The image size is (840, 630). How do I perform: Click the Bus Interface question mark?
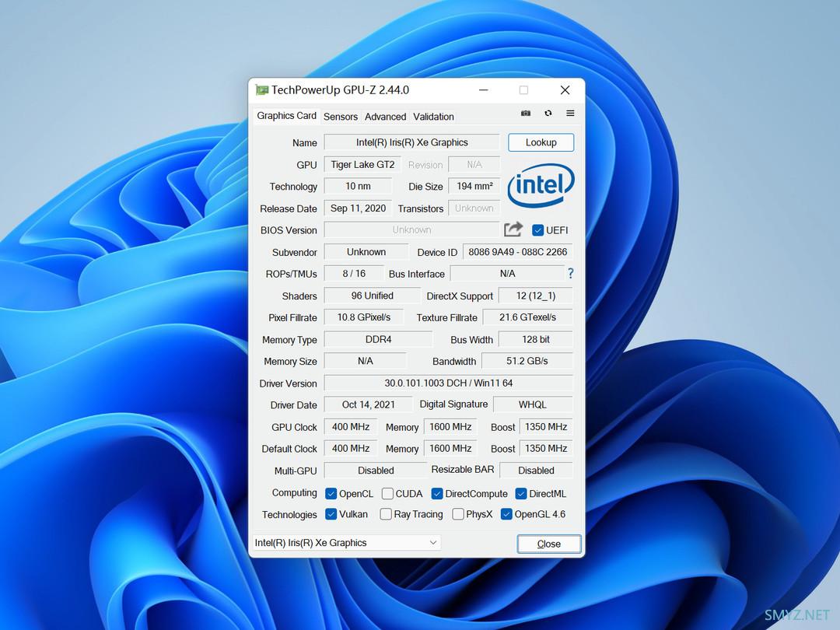coord(570,274)
